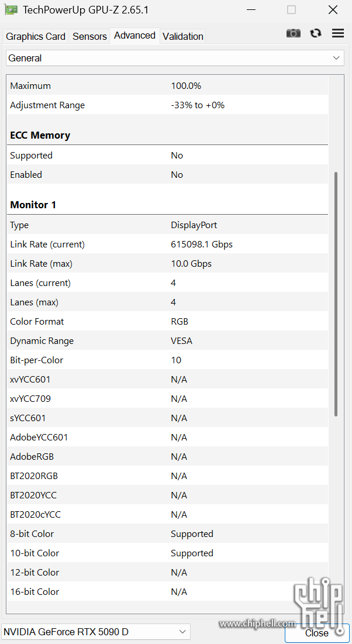Image resolution: width=352 pixels, height=644 pixels.
Task: Click the RGB color format value
Action: 180,322
